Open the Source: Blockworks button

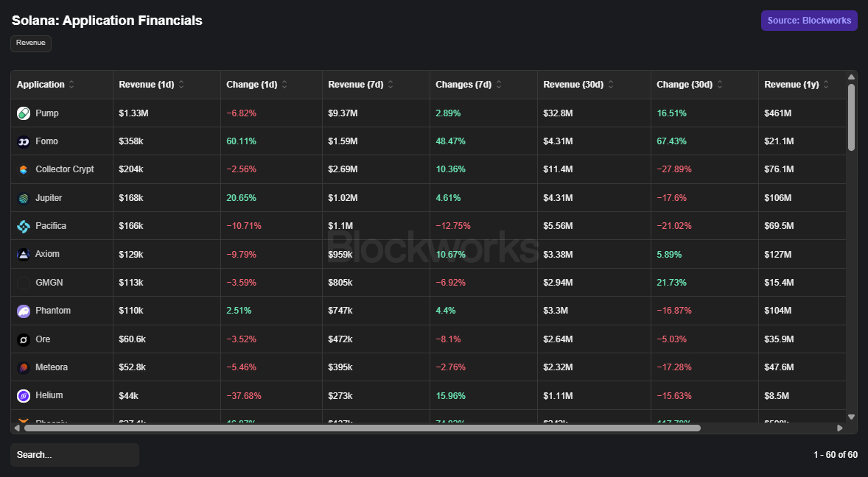pyautogui.click(x=809, y=21)
